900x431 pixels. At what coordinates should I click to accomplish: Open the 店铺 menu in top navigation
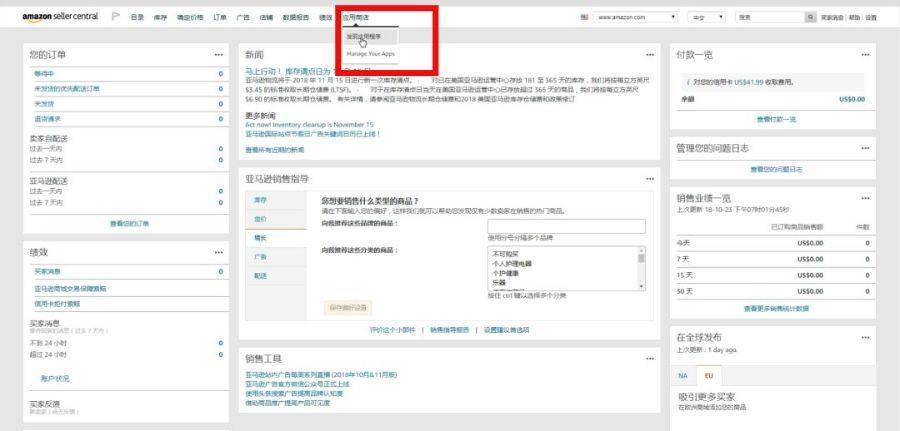[266, 17]
